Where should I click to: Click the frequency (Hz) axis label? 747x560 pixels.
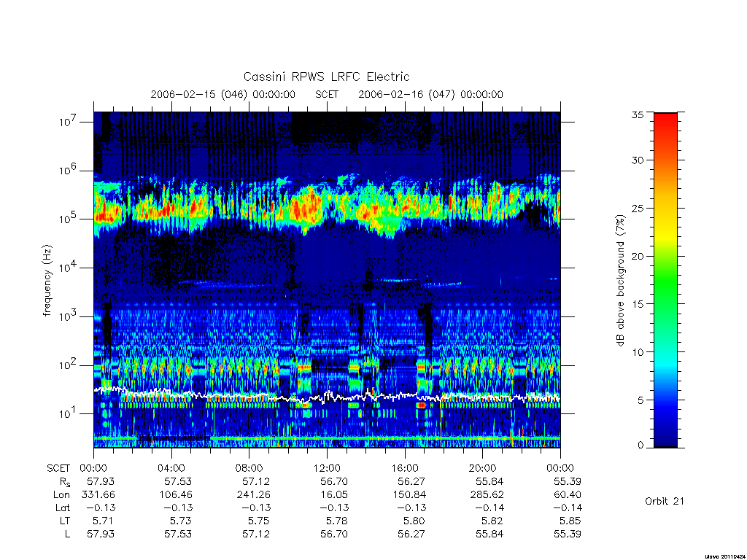click(x=47, y=281)
